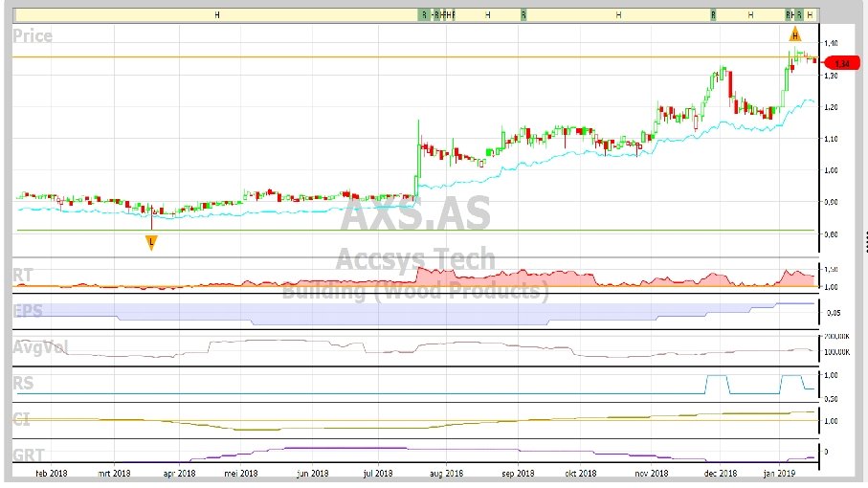Select the 'RS' indicator panel label
This screenshot has height=488, width=868.
click(23, 383)
